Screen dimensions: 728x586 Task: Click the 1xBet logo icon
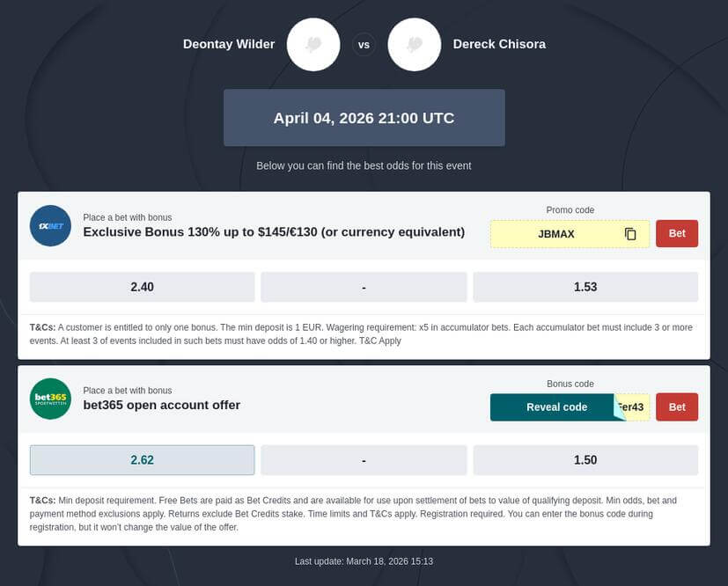click(x=50, y=225)
